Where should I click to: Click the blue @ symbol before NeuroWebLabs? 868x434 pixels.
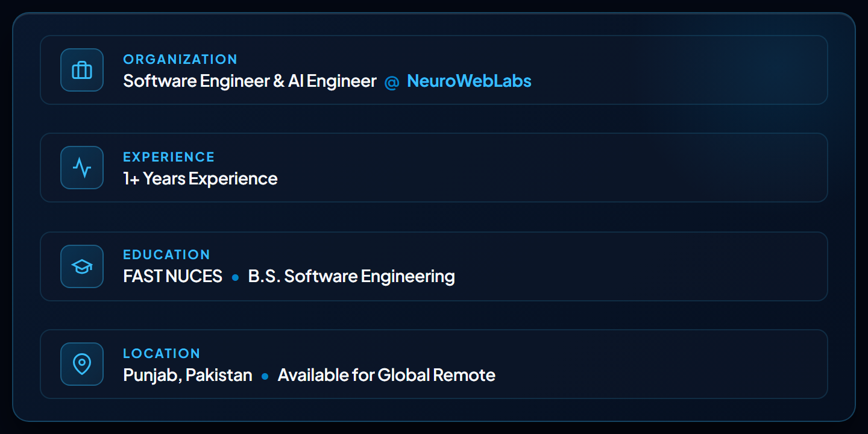392,81
